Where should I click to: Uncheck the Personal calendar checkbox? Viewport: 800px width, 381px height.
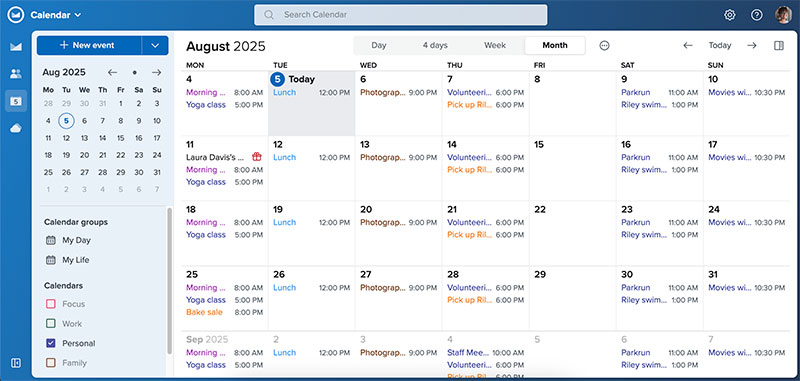tap(51, 343)
